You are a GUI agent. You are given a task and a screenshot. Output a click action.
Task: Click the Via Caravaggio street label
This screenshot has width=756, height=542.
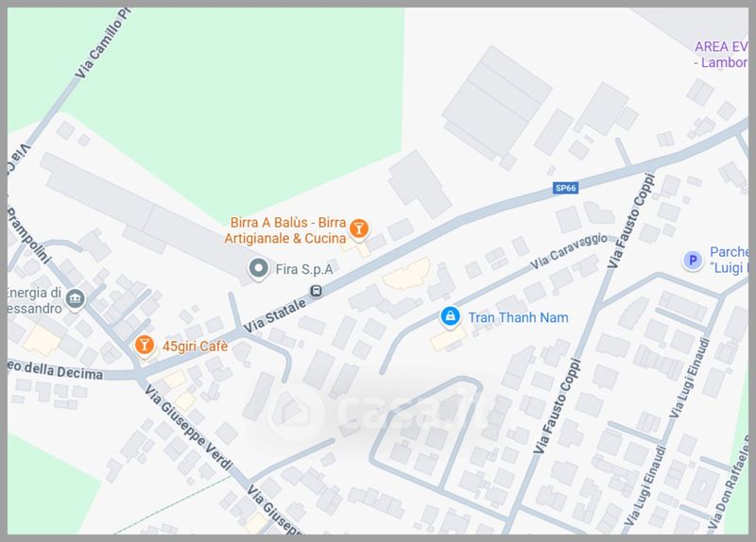[569, 251]
